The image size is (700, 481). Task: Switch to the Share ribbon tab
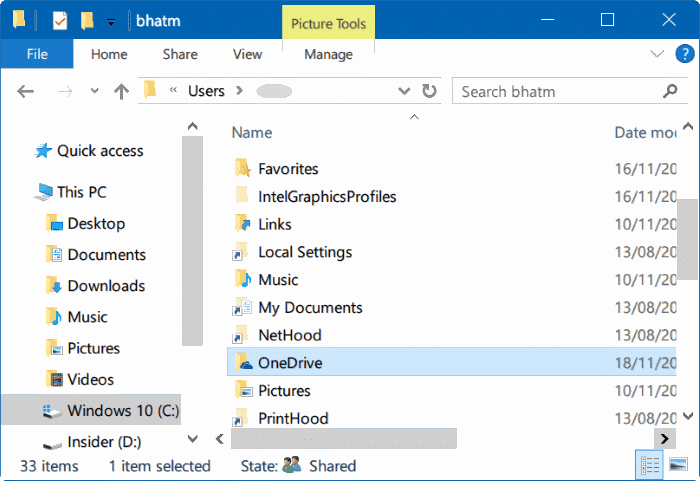tap(180, 54)
